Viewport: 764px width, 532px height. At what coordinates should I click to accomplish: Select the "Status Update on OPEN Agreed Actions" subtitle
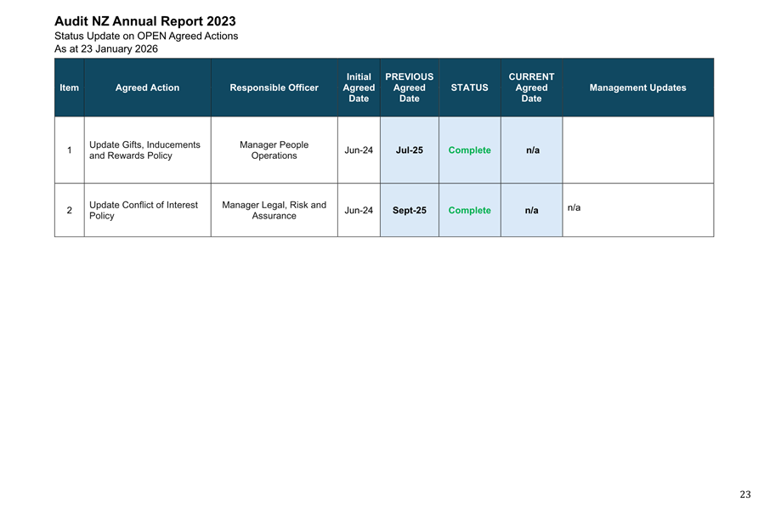coord(146,36)
